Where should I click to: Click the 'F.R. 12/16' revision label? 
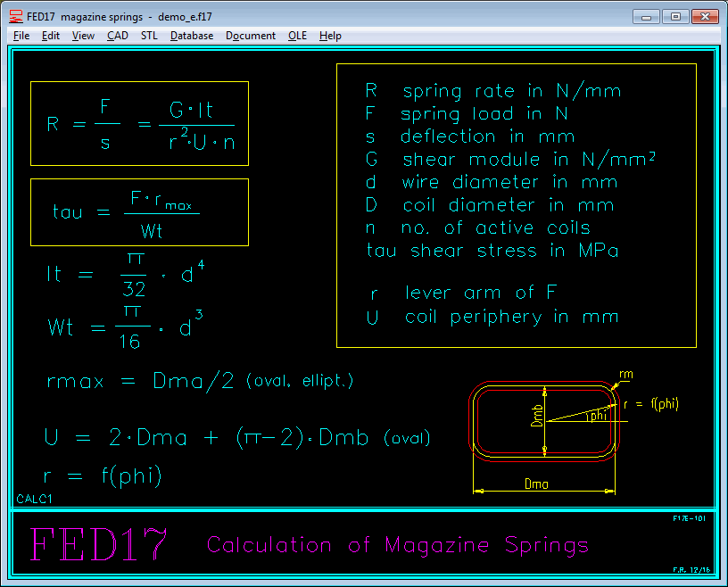click(691, 570)
